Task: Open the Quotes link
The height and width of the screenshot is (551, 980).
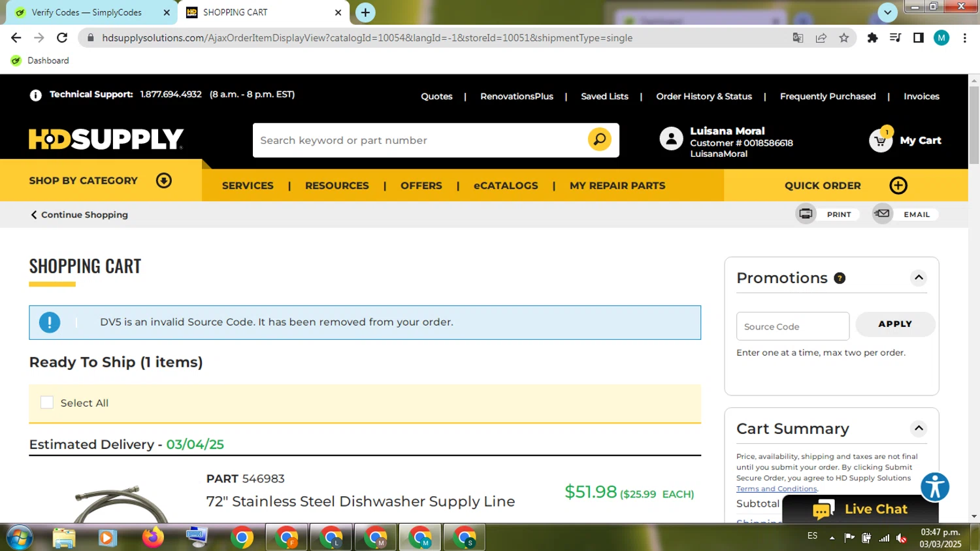Action: pos(436,96)
